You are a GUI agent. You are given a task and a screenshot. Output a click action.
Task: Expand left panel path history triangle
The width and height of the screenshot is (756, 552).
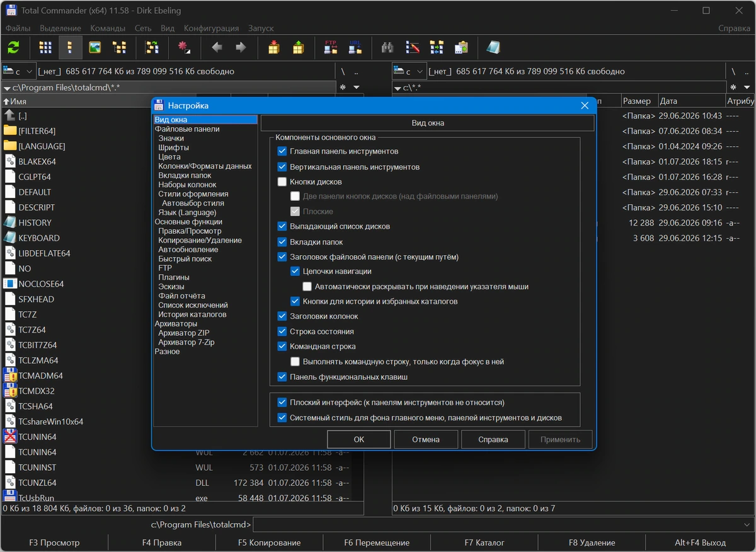click(7, 88)
